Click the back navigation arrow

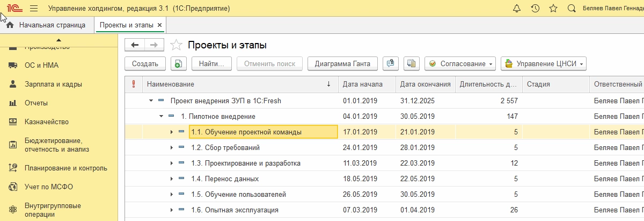pyautogui.click(x=135, y=45)
